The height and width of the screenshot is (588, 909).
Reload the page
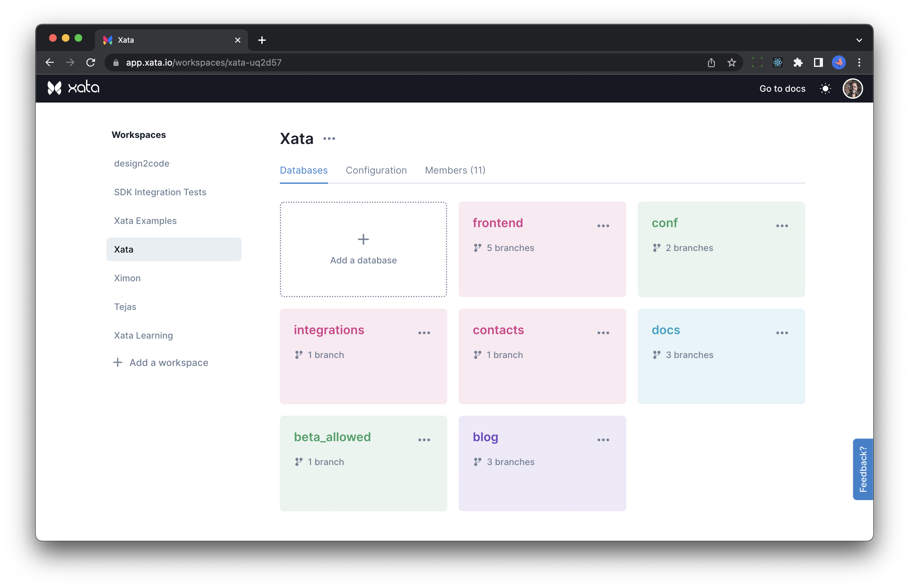(x=91, y=63)
